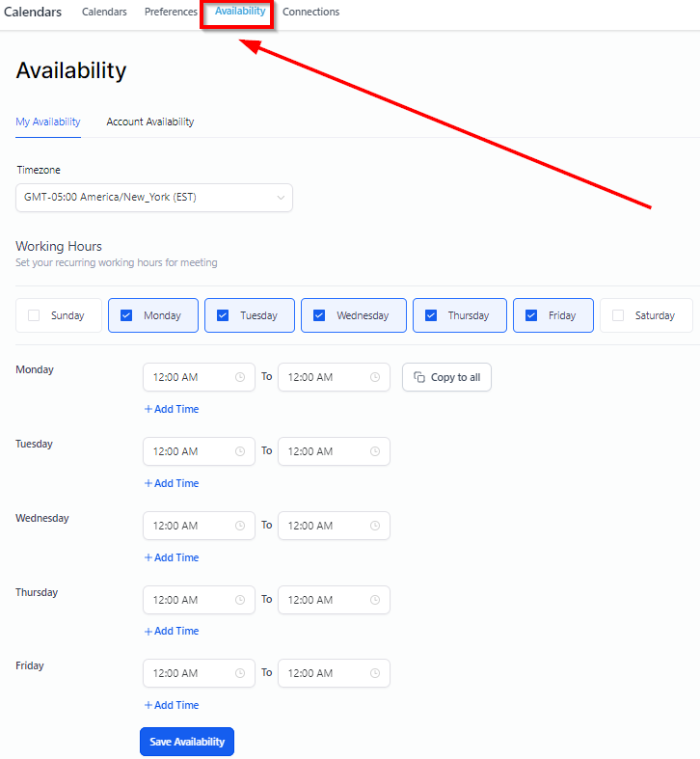Enable the Saturday checkbox
The width and height of the screenshot is (700, 759).
pyautogui.click(x=618, y=315)
